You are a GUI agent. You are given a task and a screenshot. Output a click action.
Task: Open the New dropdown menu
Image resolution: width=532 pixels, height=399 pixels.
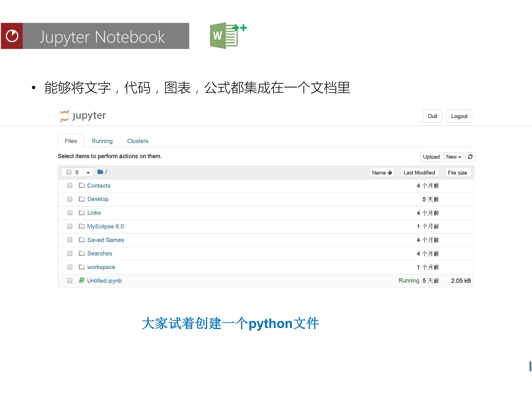(454, 157)
